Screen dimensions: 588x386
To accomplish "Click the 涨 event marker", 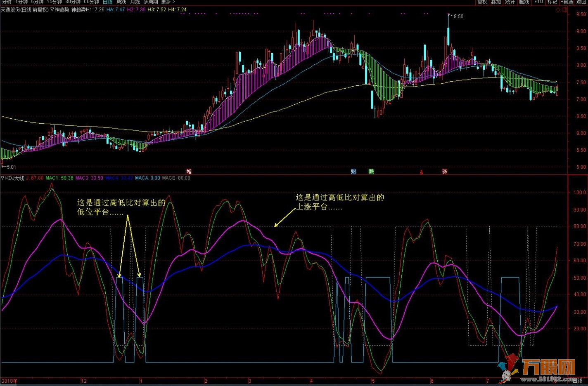I will click(x=445, y=172).
